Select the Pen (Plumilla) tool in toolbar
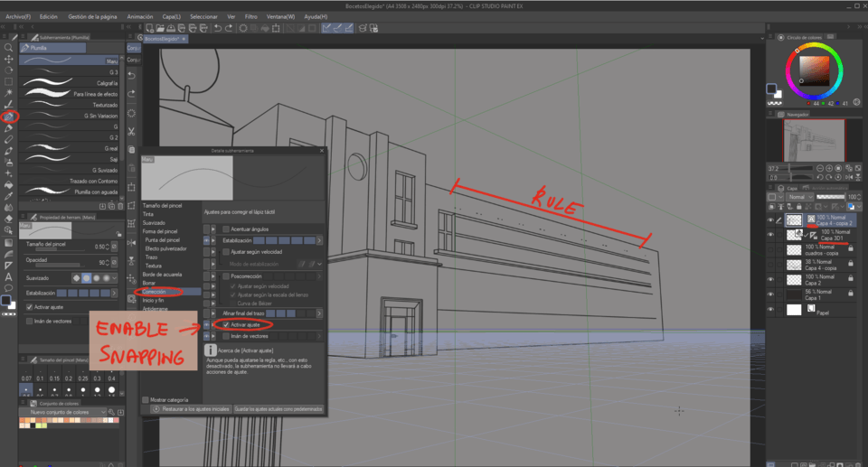This screenshot has width=868, height=467. pos(9,117)
